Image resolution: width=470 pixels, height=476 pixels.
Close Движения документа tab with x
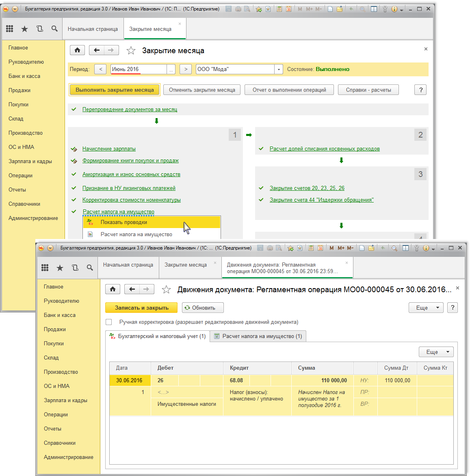[347, 263]
